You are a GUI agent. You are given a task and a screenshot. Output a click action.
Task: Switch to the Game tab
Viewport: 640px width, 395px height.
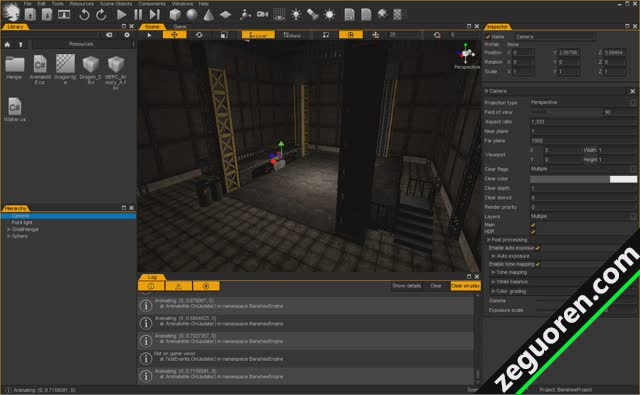pos(180,27)
